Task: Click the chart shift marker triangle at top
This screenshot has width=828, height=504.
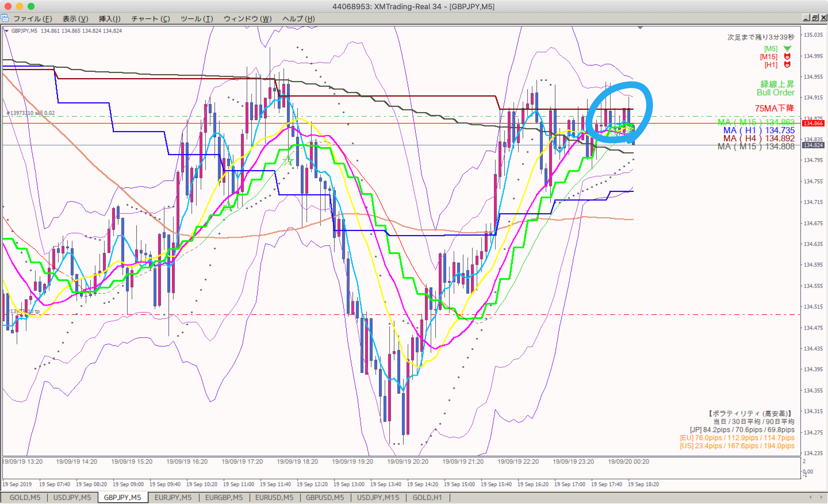Action: [x=640, y=28]
